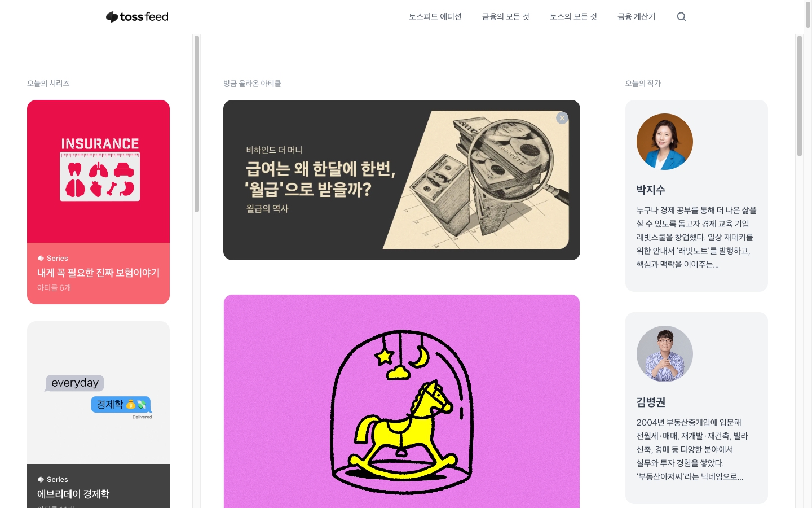The height and width of the screenshot is (508, 812).
Task: Open the 에브리데이 경제학 series
Action: (73, 494)
